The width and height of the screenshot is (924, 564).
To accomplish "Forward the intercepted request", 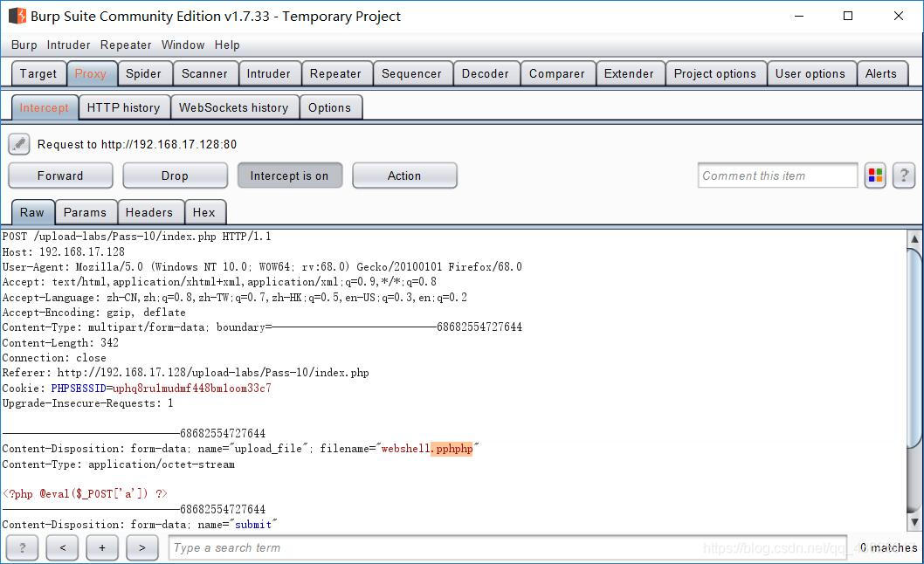I will pyautogui.click(x=60, y=175).
